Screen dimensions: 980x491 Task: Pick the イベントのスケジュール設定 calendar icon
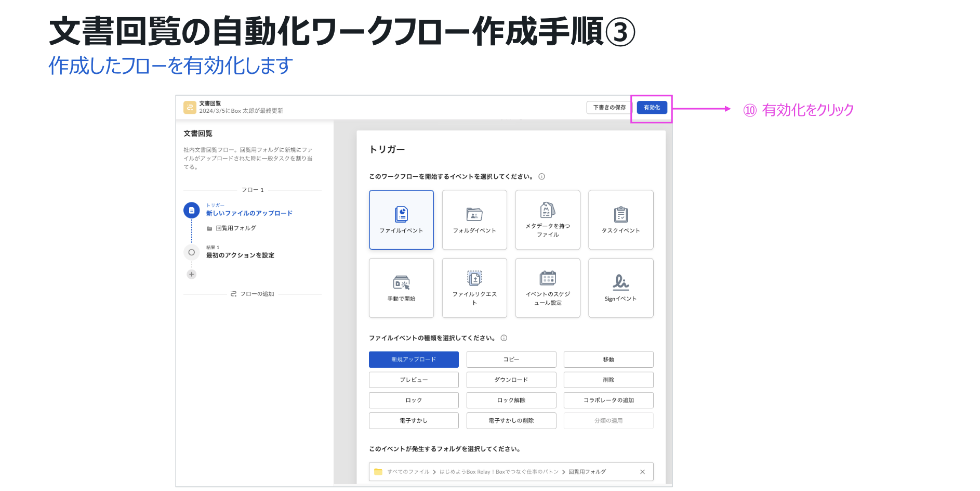(548, 278)
